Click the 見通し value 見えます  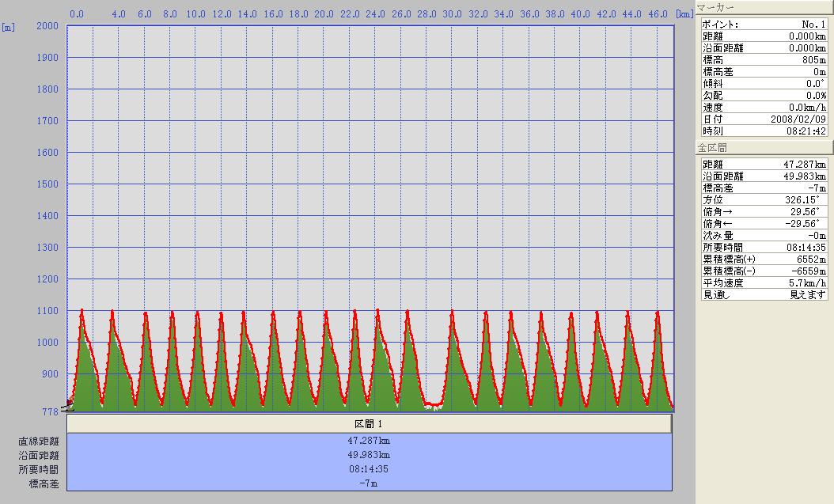click(x=807, y=294)
